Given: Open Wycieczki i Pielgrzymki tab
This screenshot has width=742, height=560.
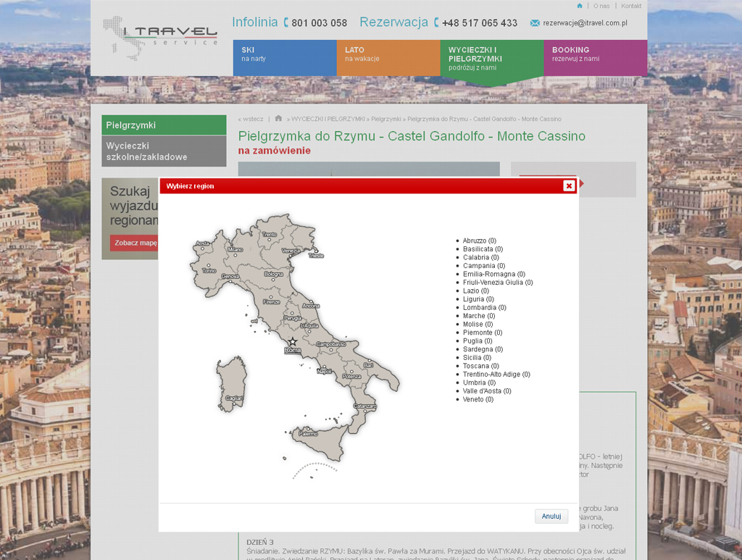Looking at the screenshot, I should [491, 58].
